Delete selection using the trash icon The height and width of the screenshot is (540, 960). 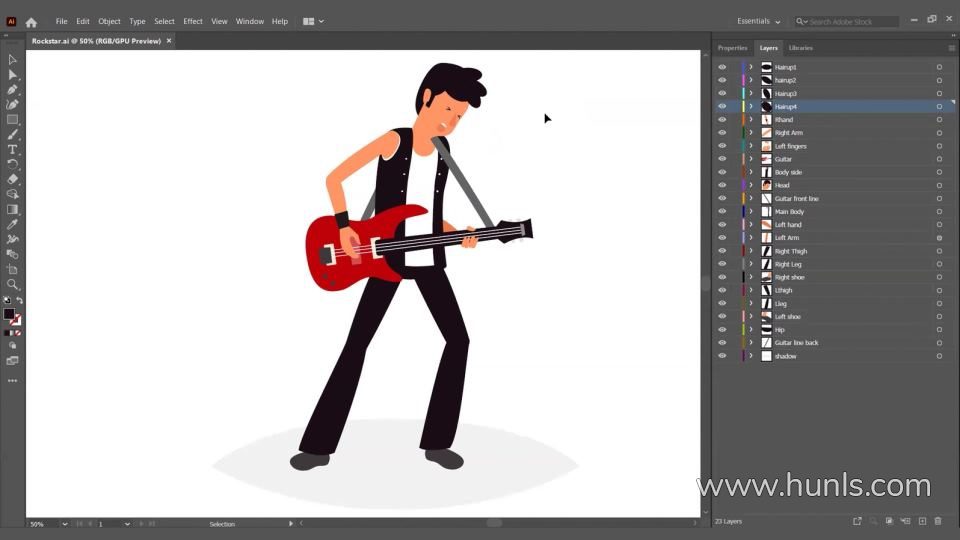938,521
